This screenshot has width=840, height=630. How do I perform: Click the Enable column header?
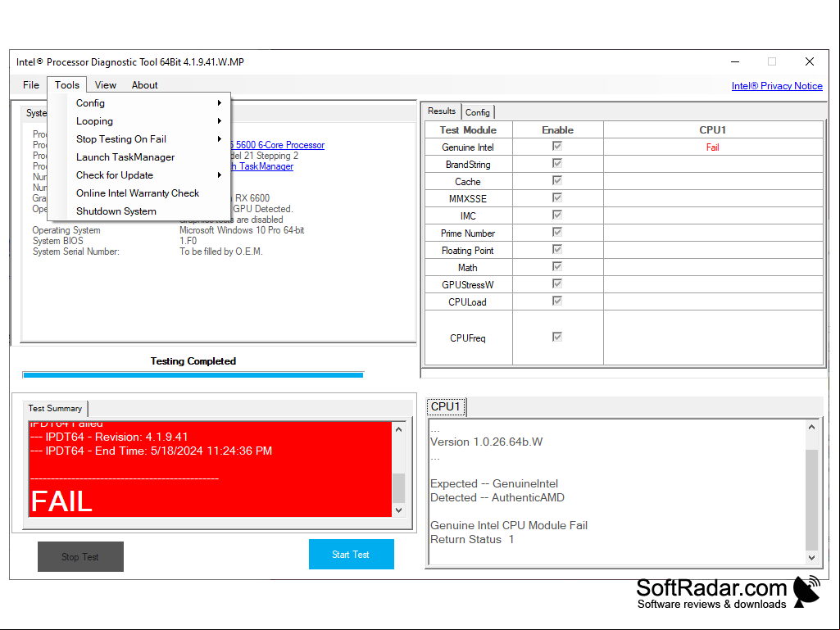click(x=558, y=130)
